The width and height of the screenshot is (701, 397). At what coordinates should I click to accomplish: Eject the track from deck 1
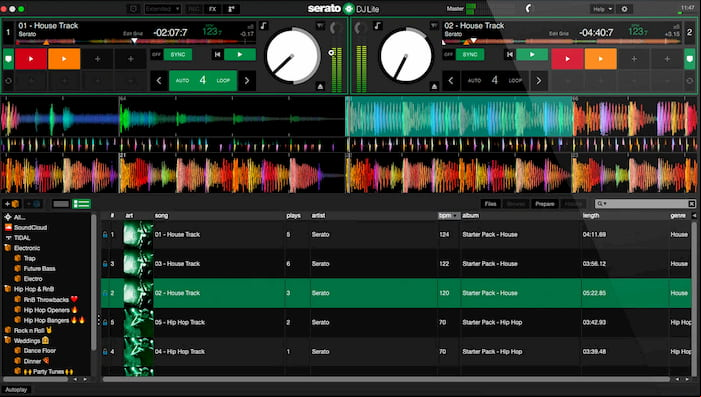321,86
